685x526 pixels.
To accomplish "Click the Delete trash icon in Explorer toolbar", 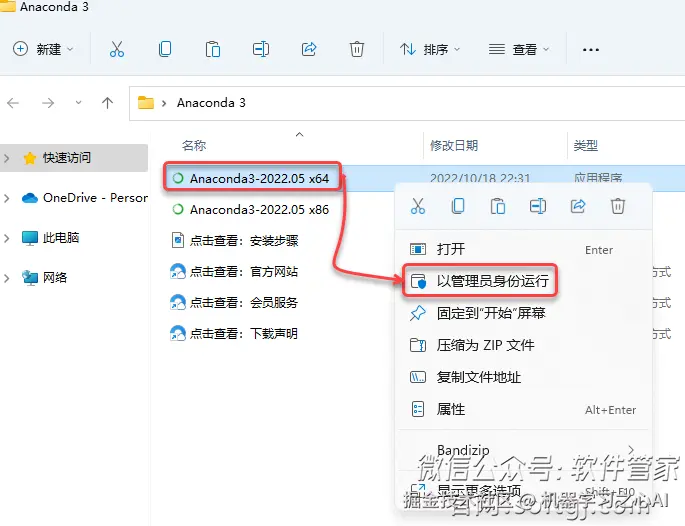I will pyautogui.click(x=356, y=49).
